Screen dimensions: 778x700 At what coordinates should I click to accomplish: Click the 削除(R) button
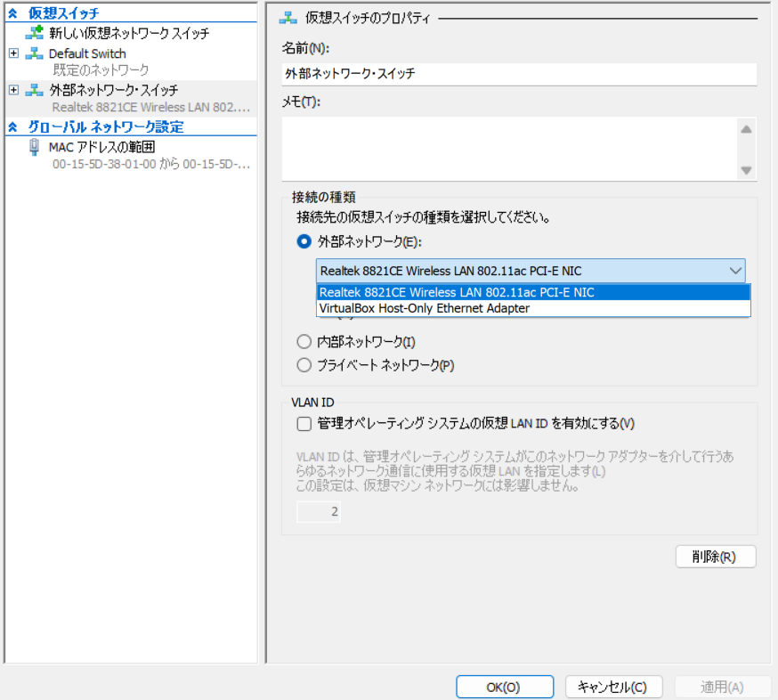(x=716, y=557)
